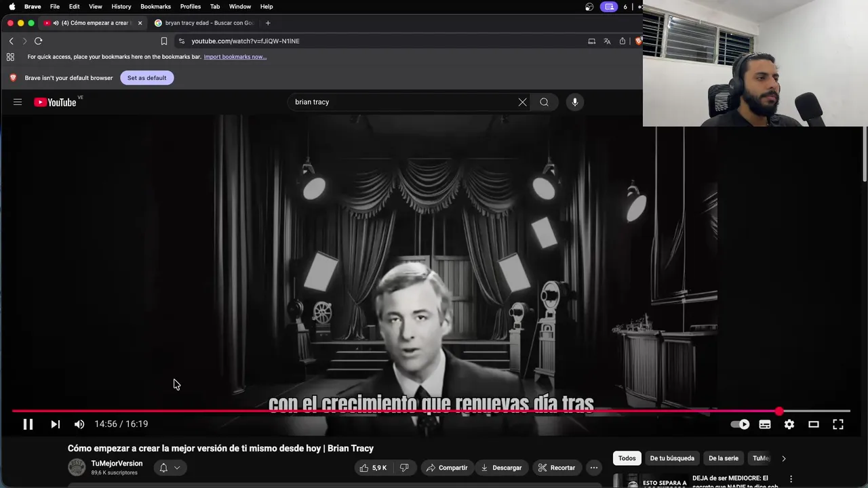Click the video title text

pos(221,449)
